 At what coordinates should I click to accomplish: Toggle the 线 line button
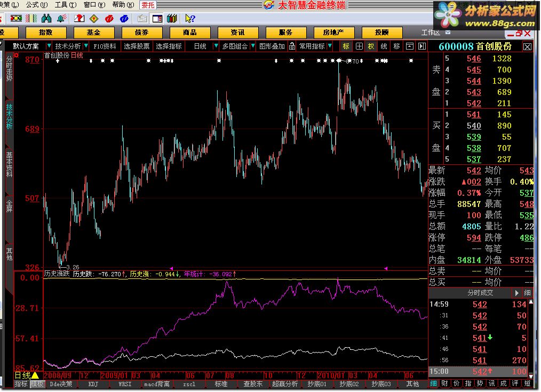tap(384, 46)
